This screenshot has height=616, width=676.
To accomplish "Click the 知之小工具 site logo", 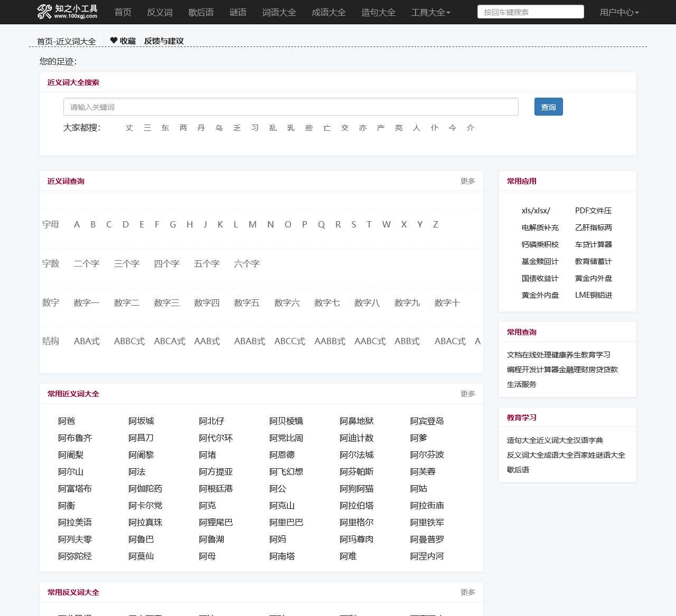I will pyautogui.click(x=67, y=12).
